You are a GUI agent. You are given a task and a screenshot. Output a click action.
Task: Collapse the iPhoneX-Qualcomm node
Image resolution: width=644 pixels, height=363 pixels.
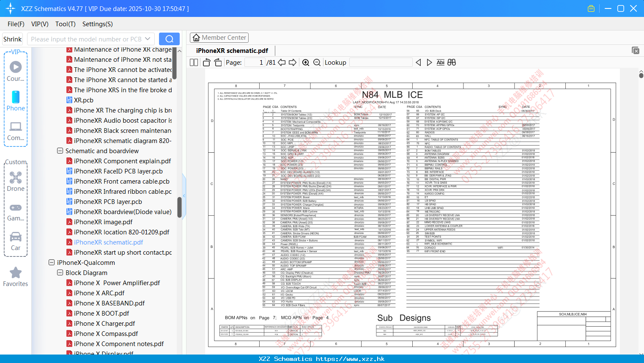52,263
